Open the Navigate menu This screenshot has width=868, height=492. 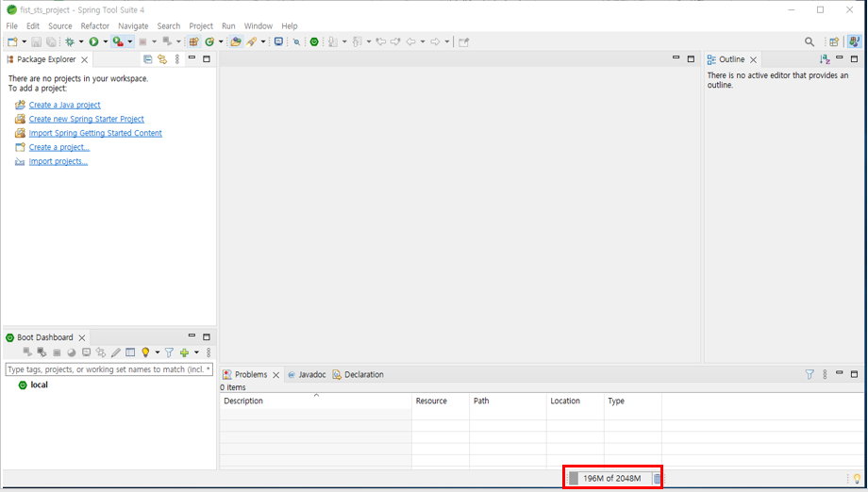click(x=133, y=26)
